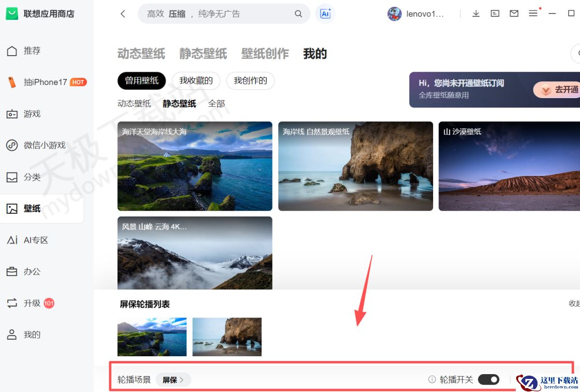Click the back chevron next to search
The width and height of the screenshot is (580, 392).
click(x=122, y=14)
